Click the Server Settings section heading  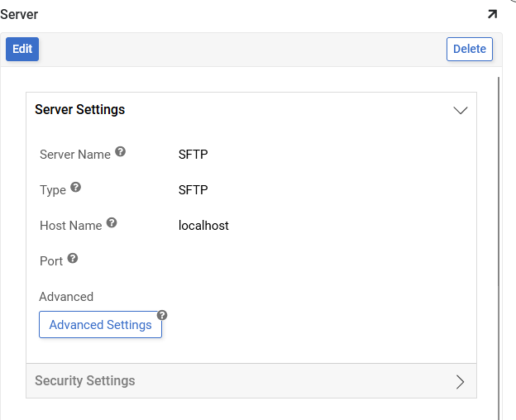pyautogui.click(x=80, y=109)
